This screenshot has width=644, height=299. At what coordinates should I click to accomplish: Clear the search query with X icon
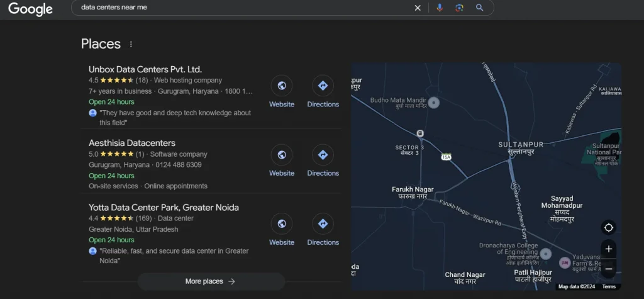(418, 8)
